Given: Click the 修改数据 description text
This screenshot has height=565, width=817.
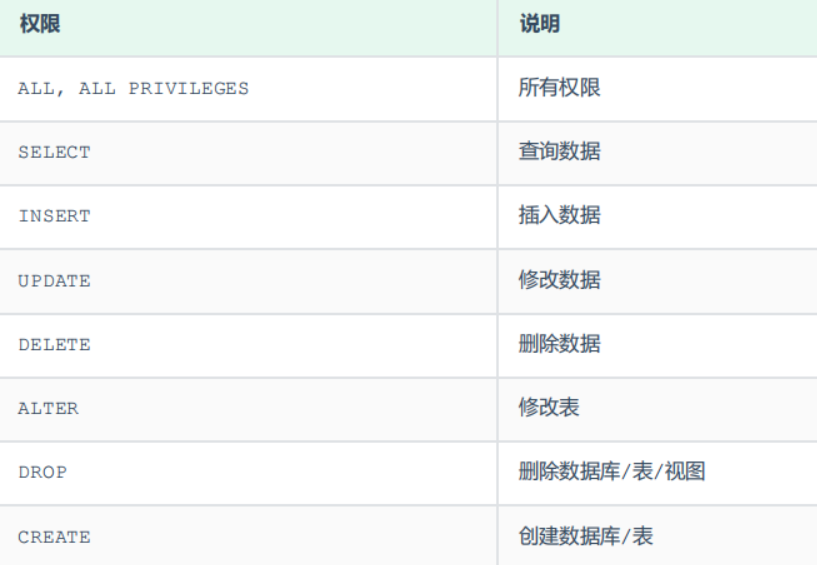Looking at the screenshot, I should 559,280.
